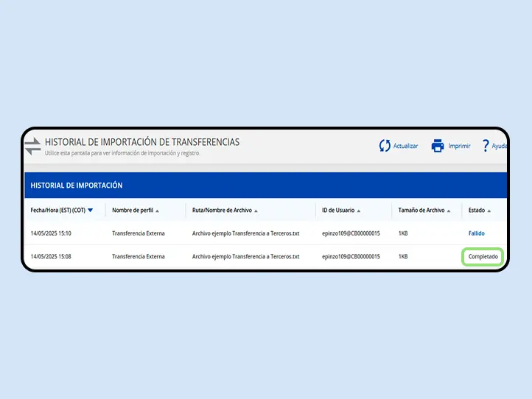The height and width of the screenshot is (399, 532).
Task: Click the Tamaño de Archivo column header
Action: coord(421,211)
